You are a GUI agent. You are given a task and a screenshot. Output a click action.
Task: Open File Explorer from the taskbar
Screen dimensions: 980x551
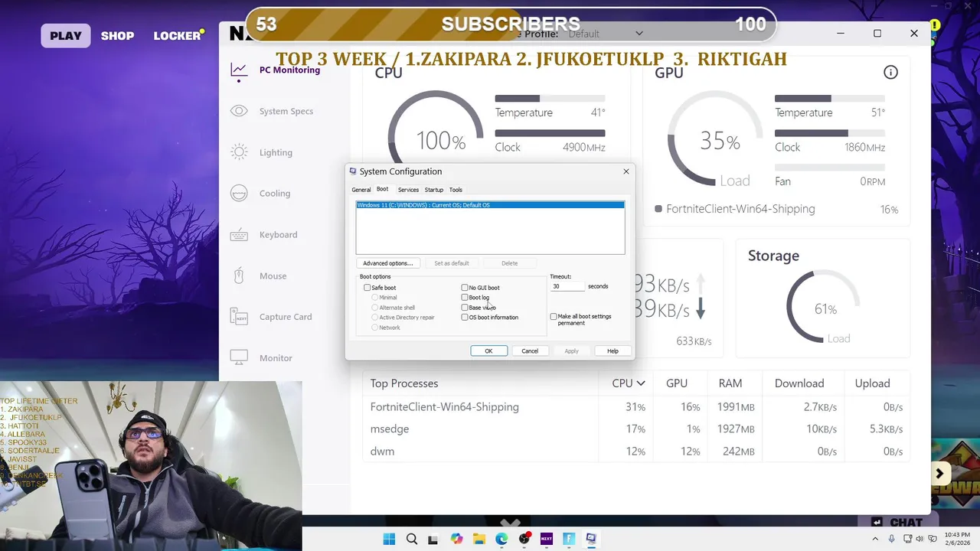pyautogui.click(x=479, y=539)
